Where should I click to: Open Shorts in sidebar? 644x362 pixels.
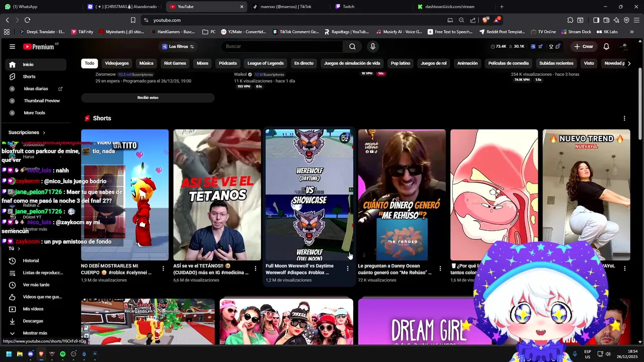click(x=35, y=76)
